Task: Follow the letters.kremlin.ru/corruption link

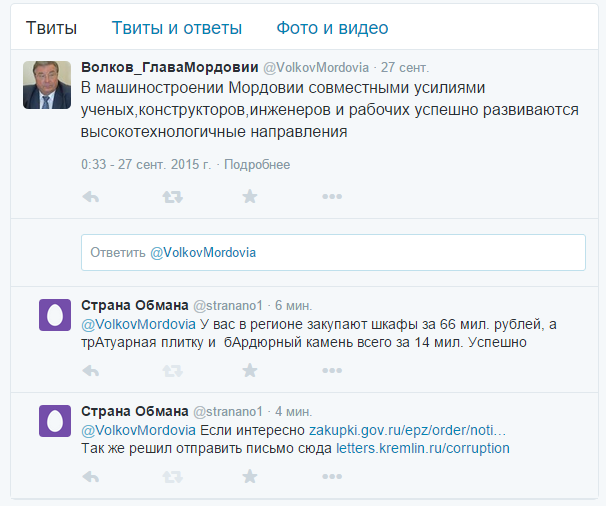Action: pos(423,448)
